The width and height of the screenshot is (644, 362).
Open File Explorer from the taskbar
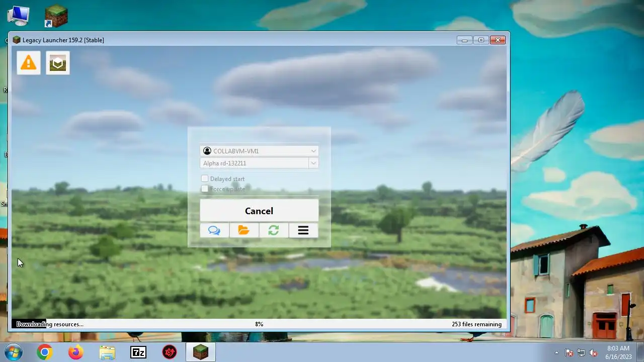[107, 352]
